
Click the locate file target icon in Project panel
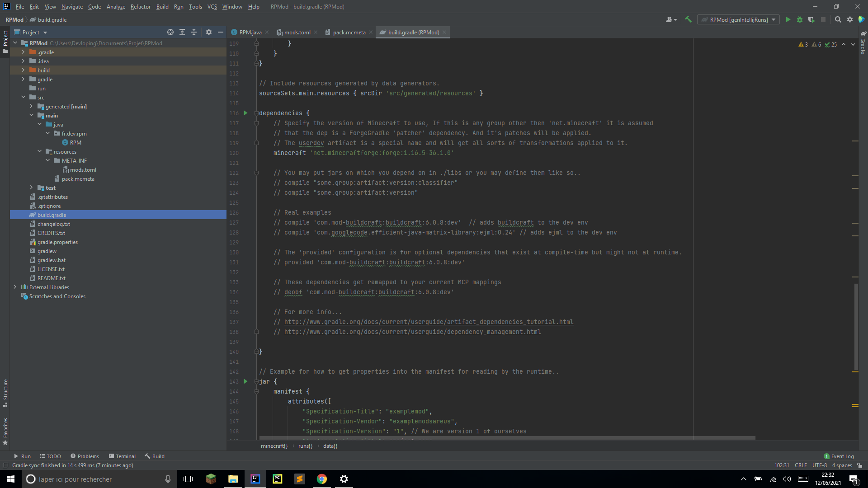tap(170, 32)
